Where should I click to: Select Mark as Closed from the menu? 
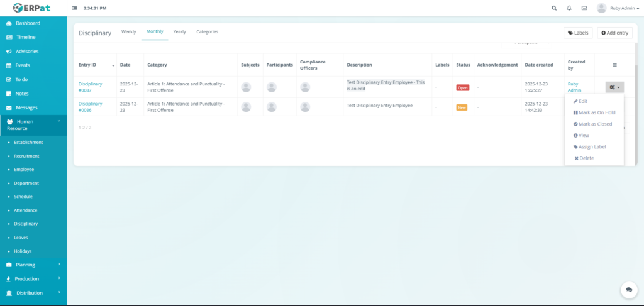(x=592, y=124)
